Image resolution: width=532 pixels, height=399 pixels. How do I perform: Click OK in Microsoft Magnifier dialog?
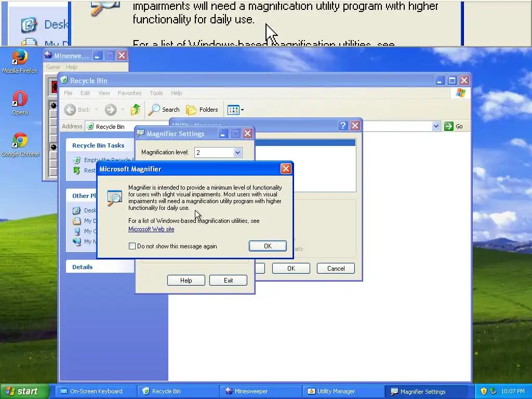click(268, 246)
